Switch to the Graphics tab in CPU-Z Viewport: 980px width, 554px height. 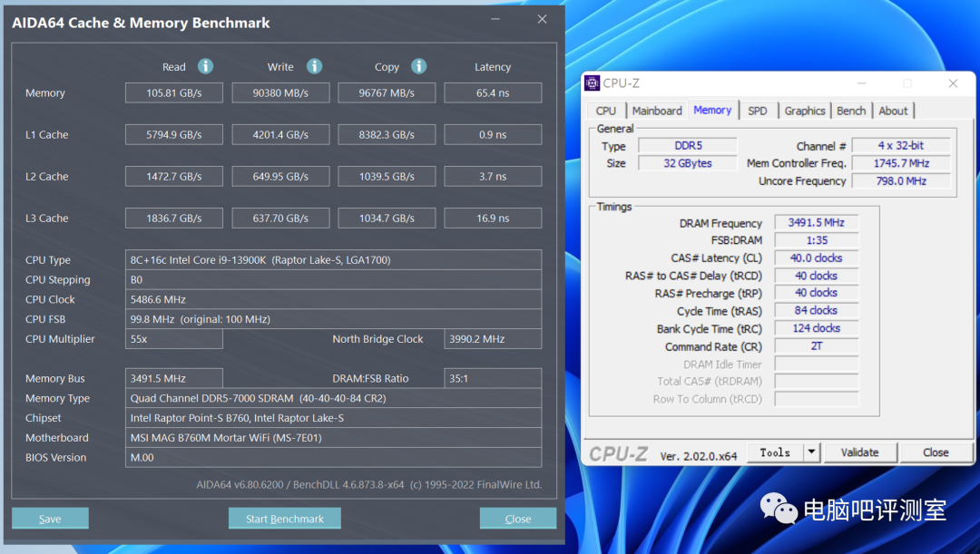click(805, 111)
